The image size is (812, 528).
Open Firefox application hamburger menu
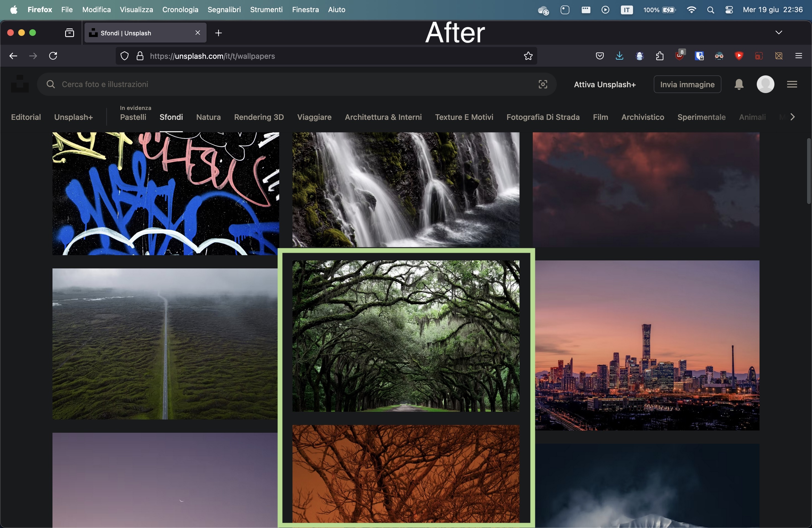[x=798, y=56]
